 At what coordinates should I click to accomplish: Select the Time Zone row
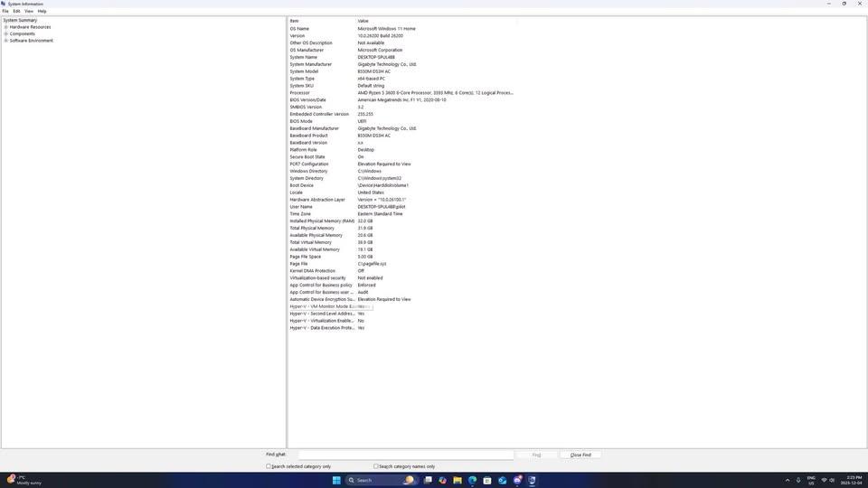(402, 214)
